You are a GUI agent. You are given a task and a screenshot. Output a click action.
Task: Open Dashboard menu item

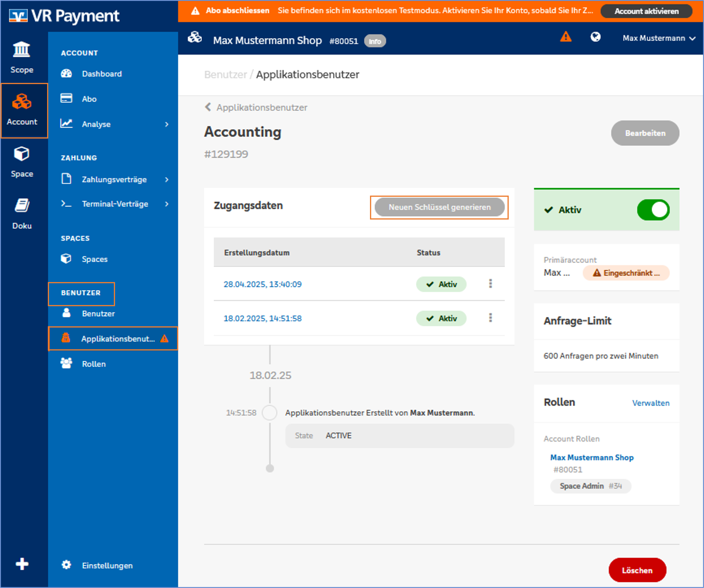pos(102,74)
